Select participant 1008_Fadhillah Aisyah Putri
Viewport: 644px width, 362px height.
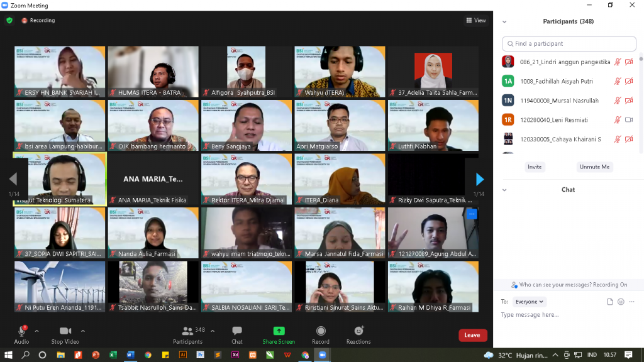569,81
